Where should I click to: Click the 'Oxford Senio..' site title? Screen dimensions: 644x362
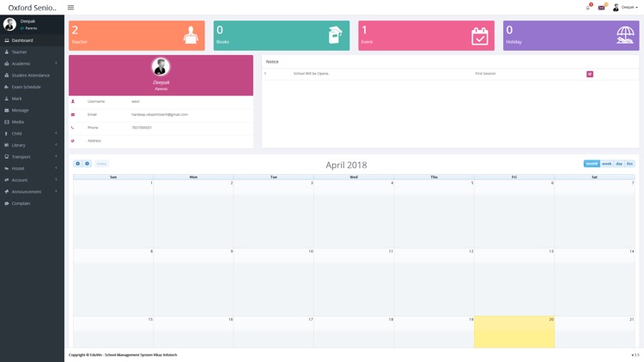pyautogui.click(x=32, y=8)
